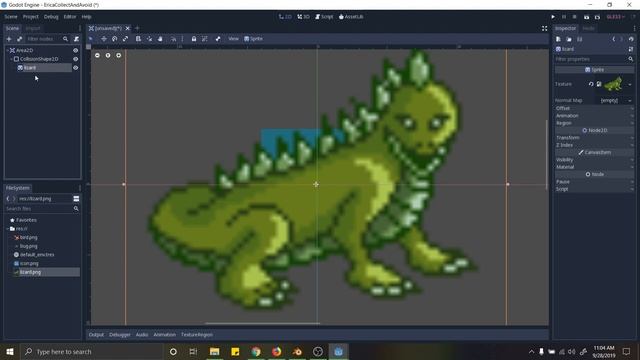Reset zoom with the middle zoom button
Screen dimensions: 640x360
108,55
